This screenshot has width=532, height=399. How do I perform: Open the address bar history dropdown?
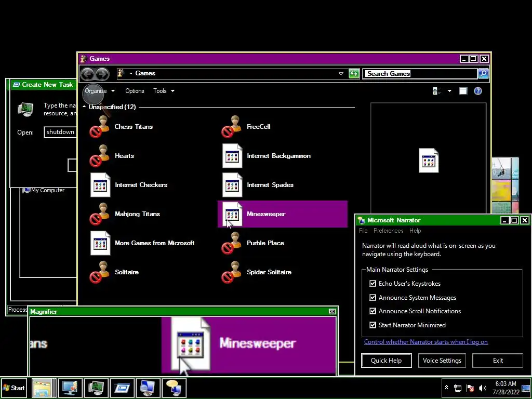[x=341, y=74]
